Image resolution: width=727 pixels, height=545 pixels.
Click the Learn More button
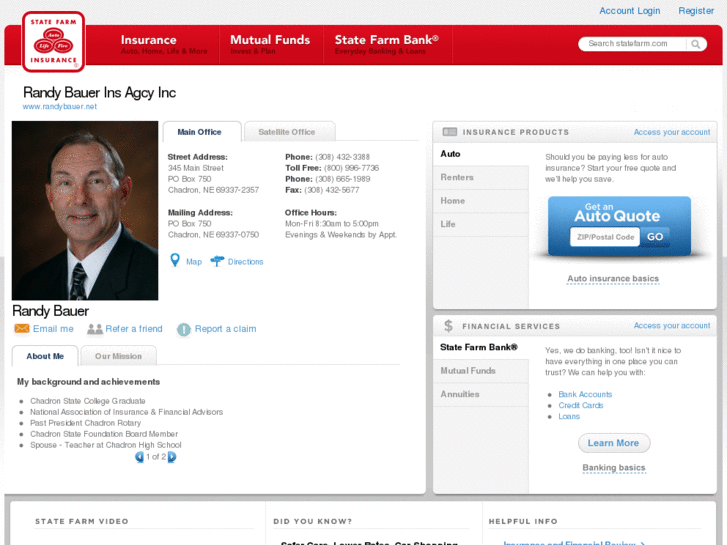614,443
